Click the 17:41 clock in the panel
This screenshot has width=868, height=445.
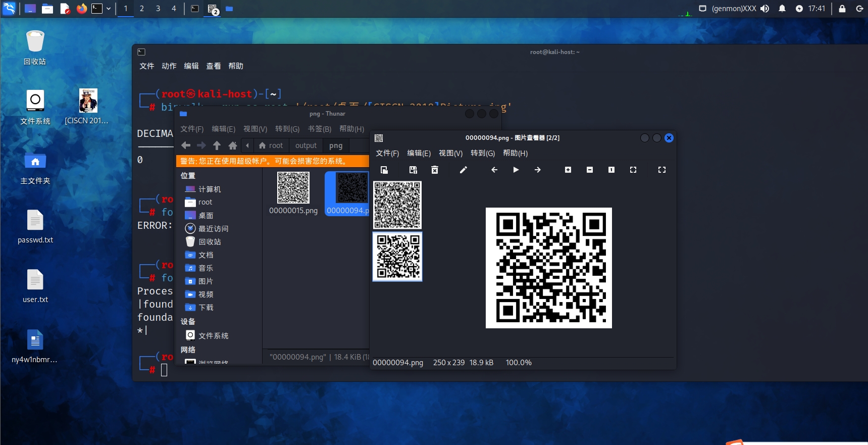point(816,9)
